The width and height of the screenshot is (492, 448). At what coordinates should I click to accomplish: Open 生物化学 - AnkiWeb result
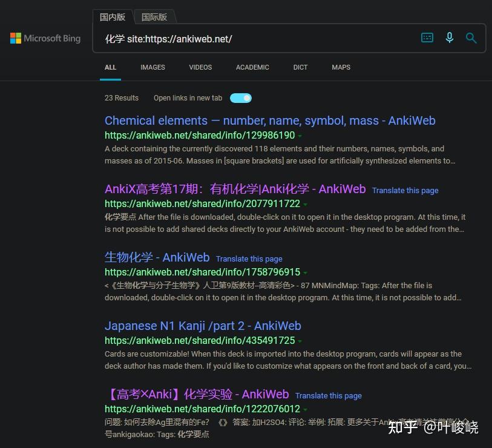tap(157, 257)
